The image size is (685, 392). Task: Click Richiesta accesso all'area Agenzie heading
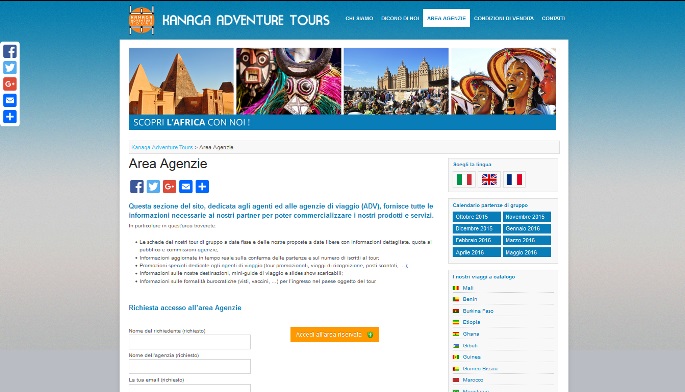pyautogui.click(x=185, y=308)
